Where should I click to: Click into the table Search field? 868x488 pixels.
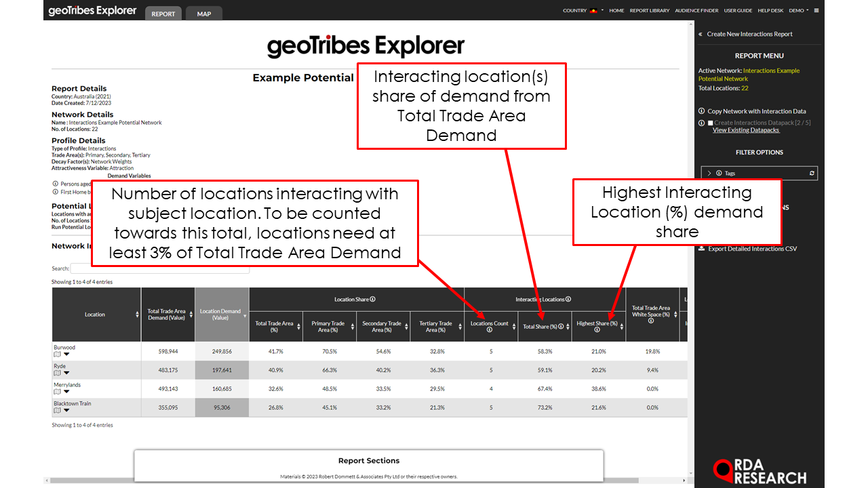click(x=159, y=268)
